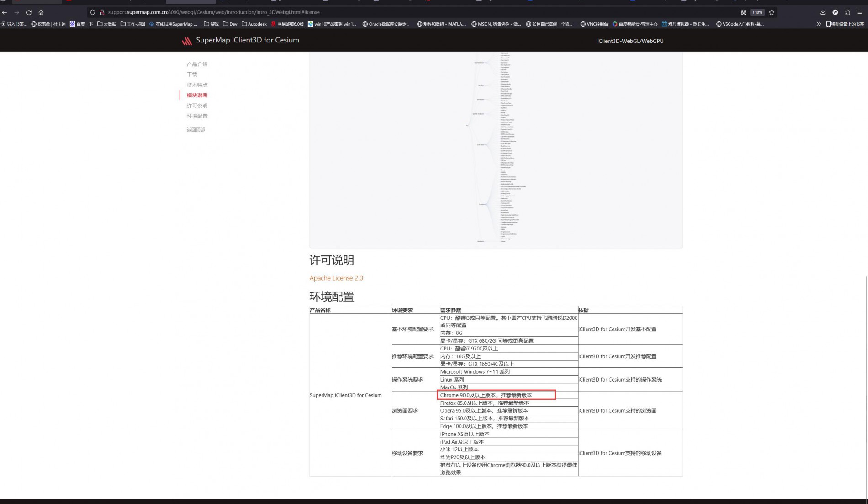Image resolution: width=868 pixels, height=504 pixels.
Task: Click the tracking protection shield icon
Action: (x=93, y=12)
